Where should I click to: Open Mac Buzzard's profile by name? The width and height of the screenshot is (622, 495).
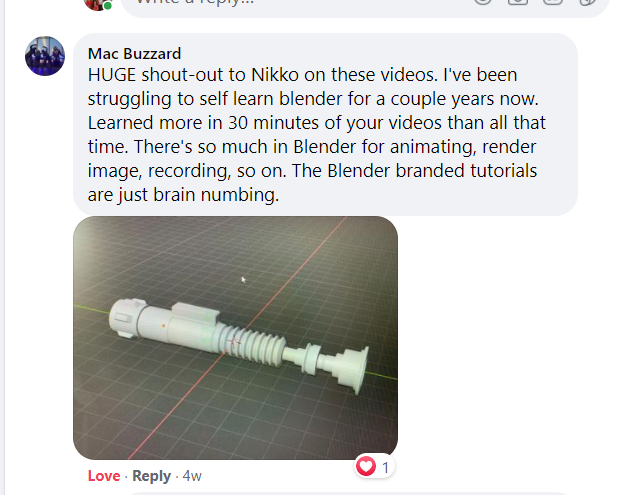[134, 54]
